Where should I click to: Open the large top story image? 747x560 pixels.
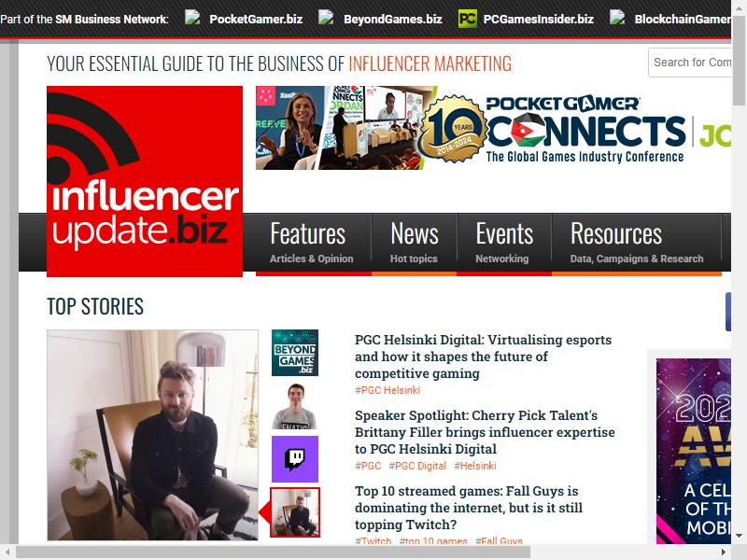(x=152, y=435)
